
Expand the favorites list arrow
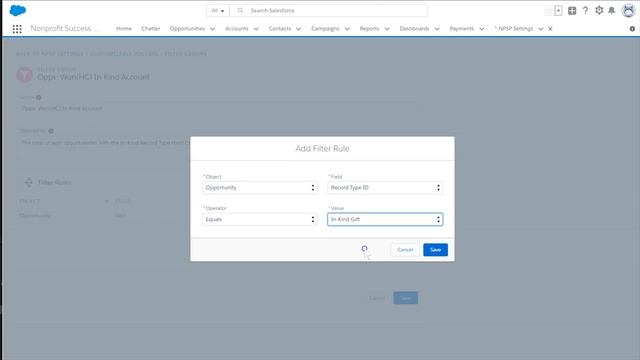click(558, 11)
